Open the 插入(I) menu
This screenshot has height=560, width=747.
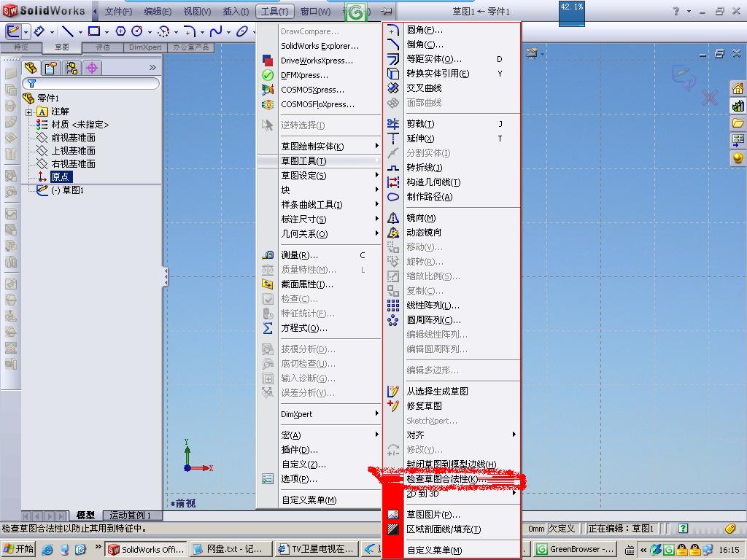pos(236,11)
